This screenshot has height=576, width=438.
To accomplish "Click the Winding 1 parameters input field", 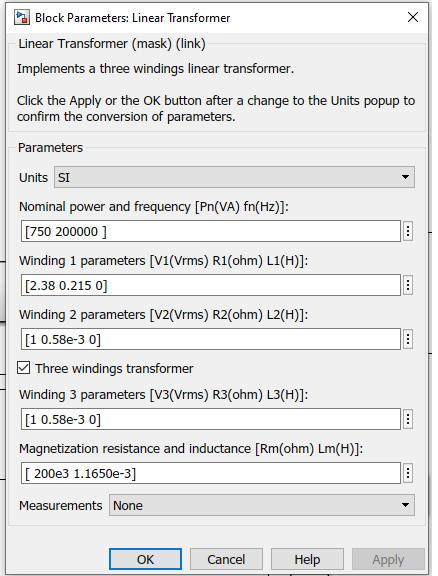I will click(211, 285).
